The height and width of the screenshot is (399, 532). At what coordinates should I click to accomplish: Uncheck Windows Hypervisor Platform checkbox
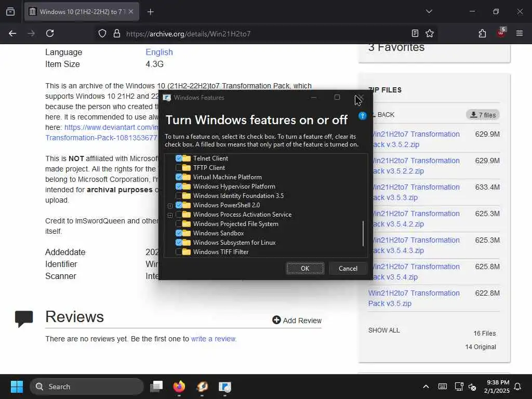[179, 187]
